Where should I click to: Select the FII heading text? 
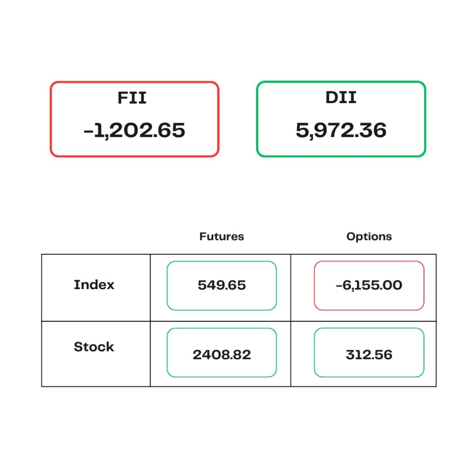pos(132,98)
